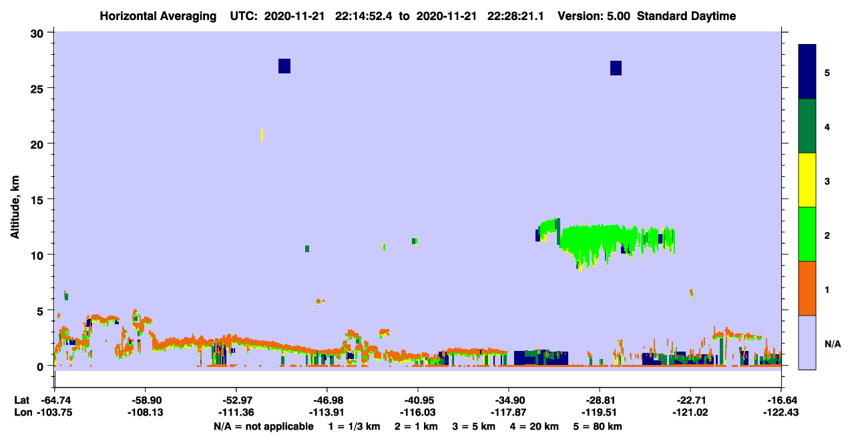The width and height of the screenshot is (868, 445).
Task: Click the latitude value -58.90
Action: point(146,400)
